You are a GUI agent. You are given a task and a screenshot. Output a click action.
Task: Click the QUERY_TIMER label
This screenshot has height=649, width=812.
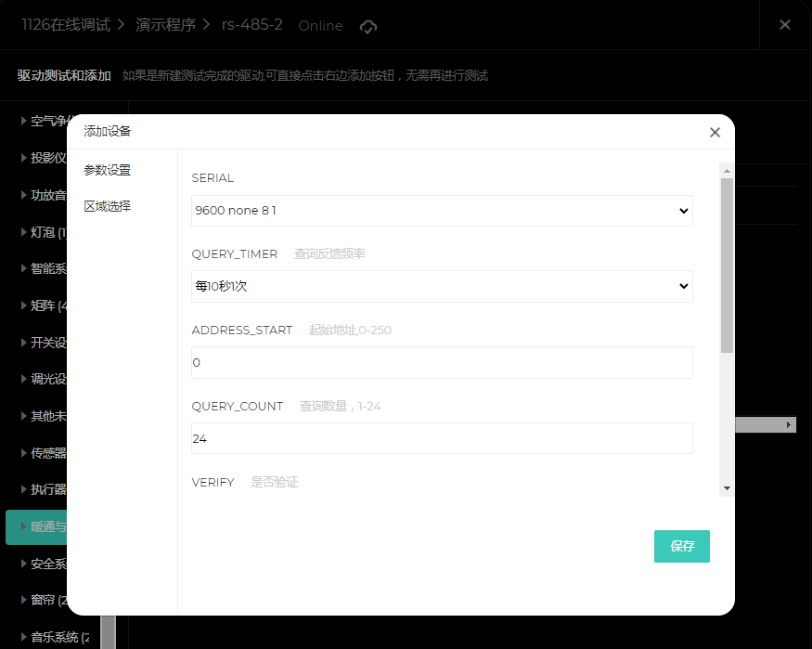coord(235,254)
